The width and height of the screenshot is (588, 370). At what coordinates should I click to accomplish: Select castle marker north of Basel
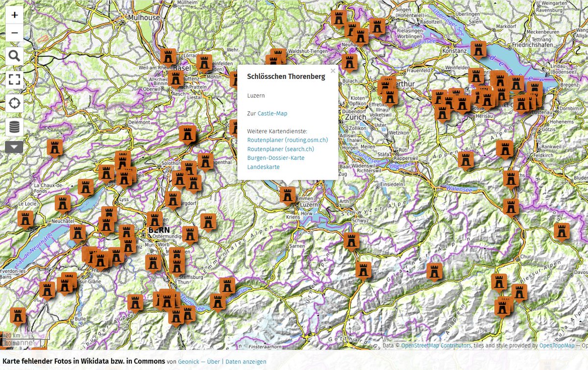click(168, 57)
